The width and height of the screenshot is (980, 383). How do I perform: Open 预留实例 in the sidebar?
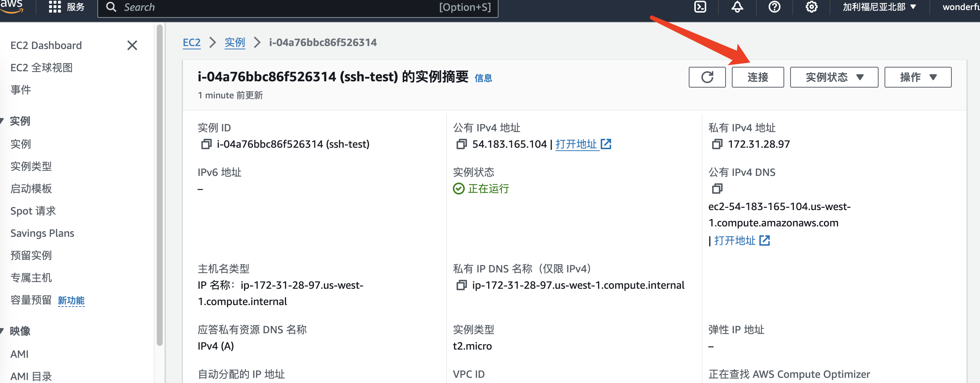pos(31,255)
